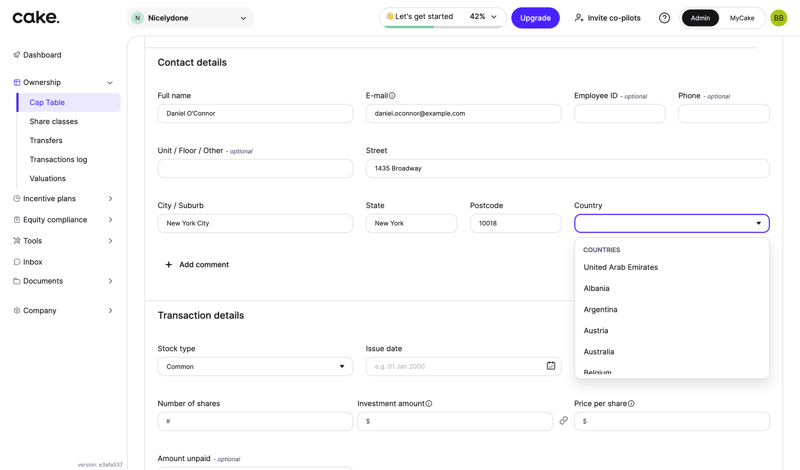Open the BB user avatar menu
The height and width of the screenshot is (470, 800).
pos(778,18)
